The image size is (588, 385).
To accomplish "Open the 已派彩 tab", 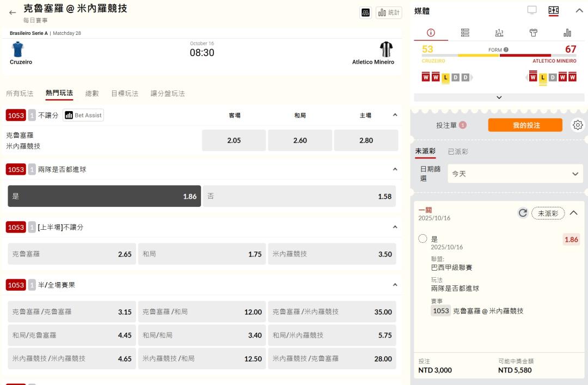I will pyautogui.click(x=457, y=152).
